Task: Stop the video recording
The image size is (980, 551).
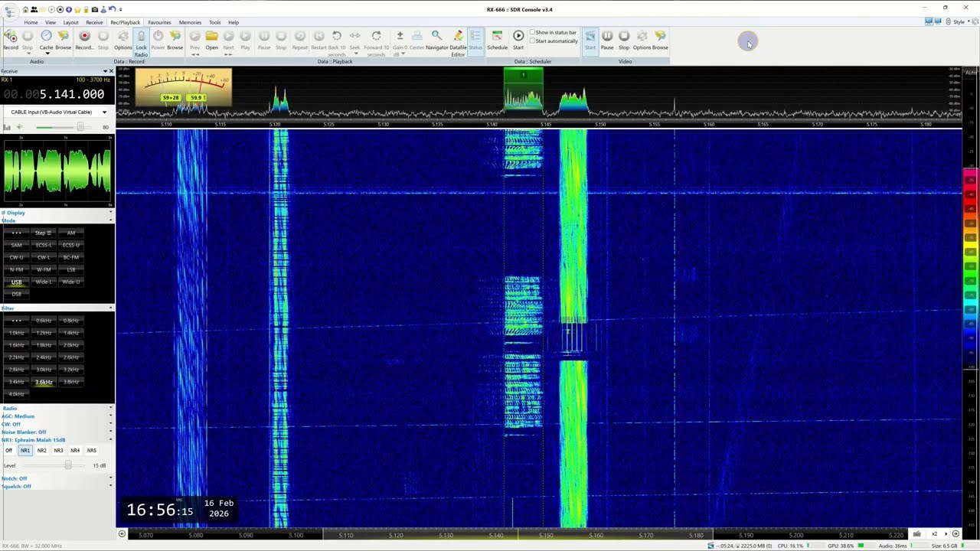Action: 624,40
